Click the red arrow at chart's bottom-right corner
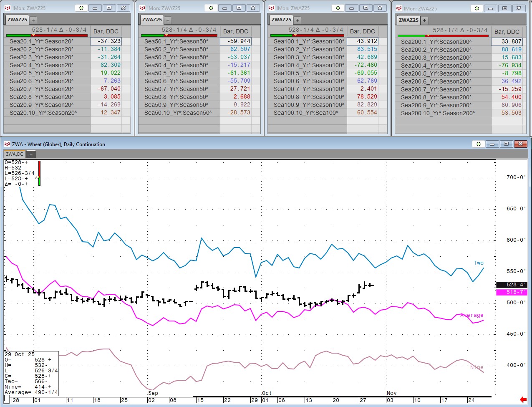This screenshot has width=532, height=407. click(523, 399)
